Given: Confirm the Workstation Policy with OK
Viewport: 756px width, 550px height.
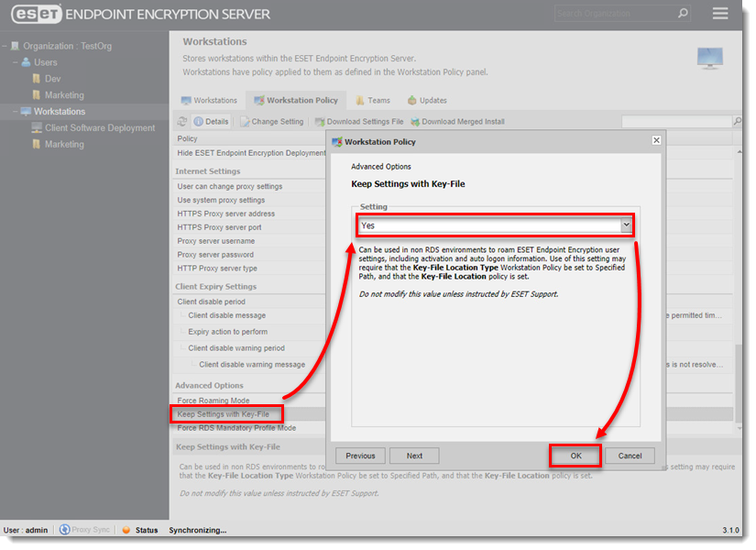Looking at the screenshot, I should (575, 455).
